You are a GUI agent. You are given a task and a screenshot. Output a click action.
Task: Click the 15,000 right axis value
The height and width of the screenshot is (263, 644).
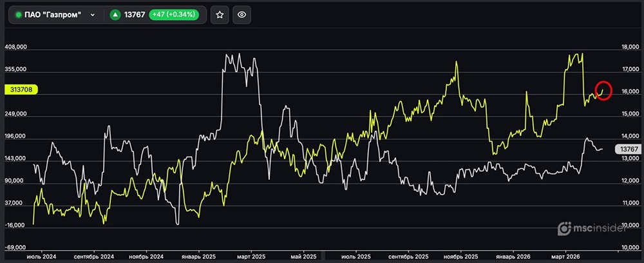coord(630,114)
